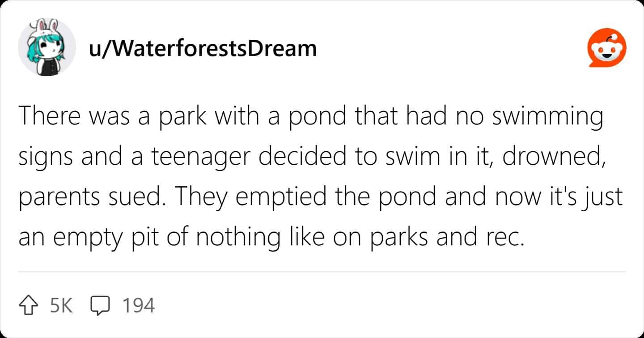Click the word "nothing" in the post
The width and height of the screenshot is (644, 338).
click(240, 237)
